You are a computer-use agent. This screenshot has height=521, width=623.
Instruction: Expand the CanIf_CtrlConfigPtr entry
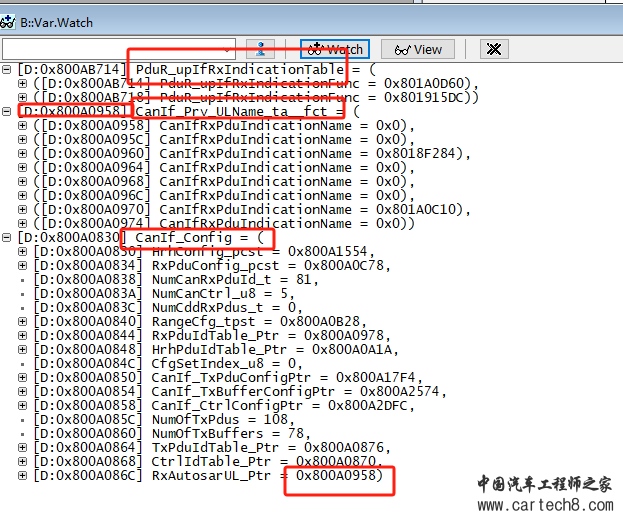point(23,405)
